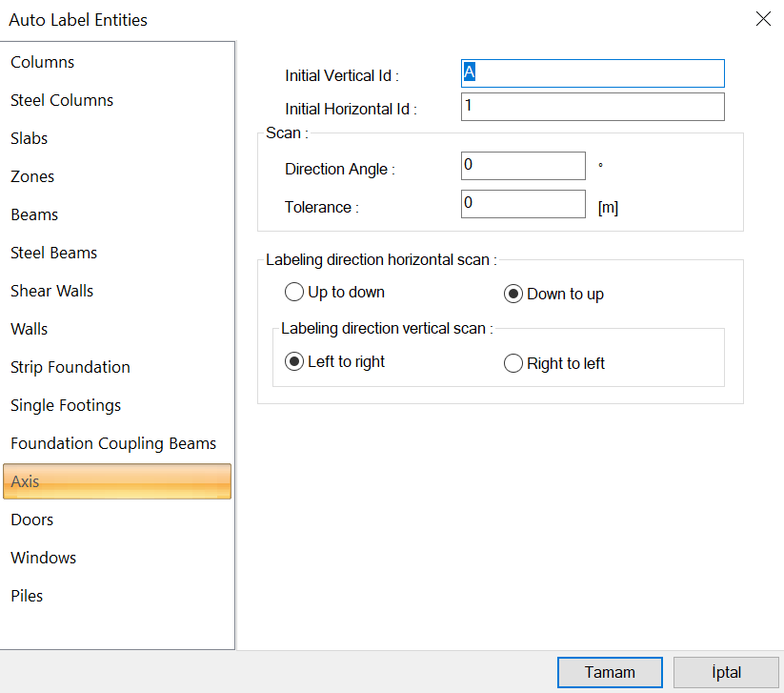
Task: Select the Piles category
Action: [27, 597]
